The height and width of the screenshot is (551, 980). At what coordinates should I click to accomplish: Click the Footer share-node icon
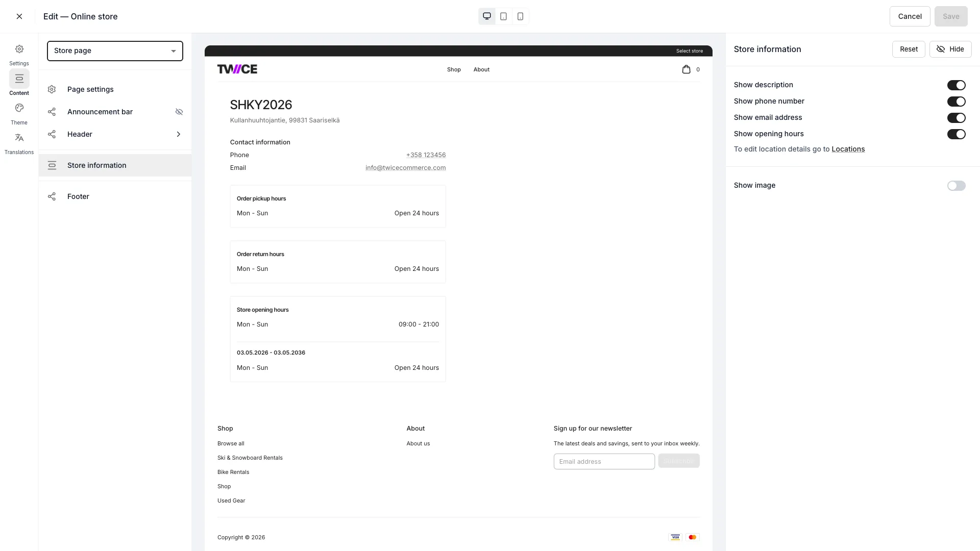click(x=52, y=196)
